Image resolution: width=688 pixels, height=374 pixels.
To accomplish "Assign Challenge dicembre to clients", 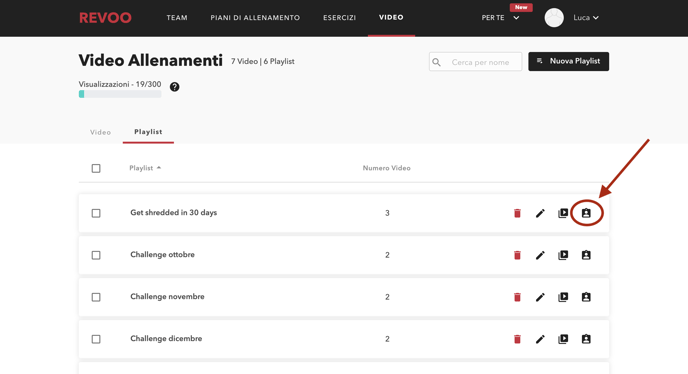I will pos(586,339).
